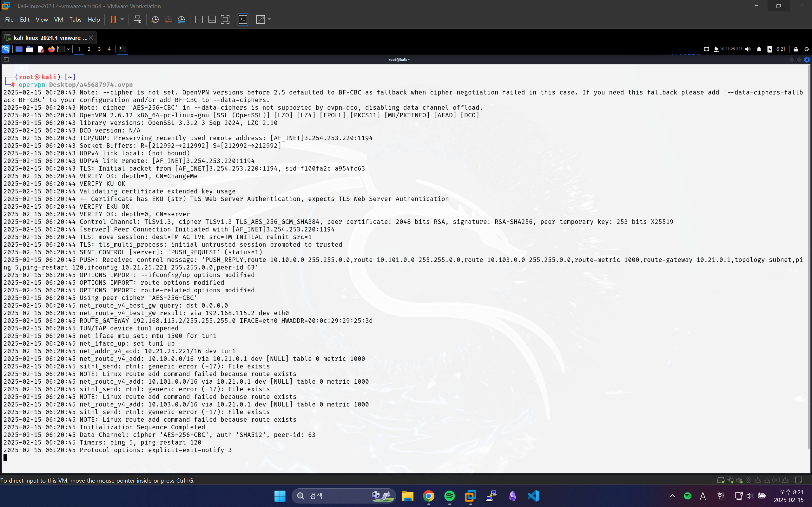Image resolution: width=812 pixels, height=507 pixels.
Task: Expand the Kali terminal launcher dropdown
Action: tap(68, 49)
